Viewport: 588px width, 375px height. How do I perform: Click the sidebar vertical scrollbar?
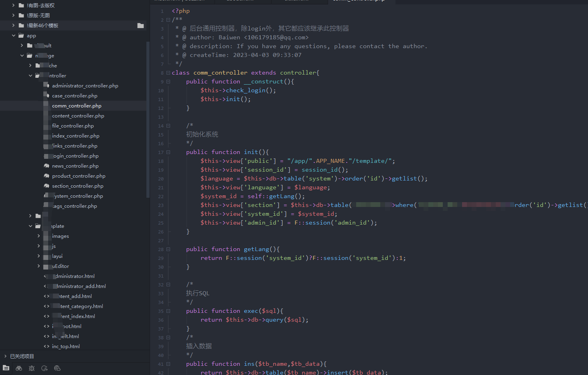coord(148,120)
